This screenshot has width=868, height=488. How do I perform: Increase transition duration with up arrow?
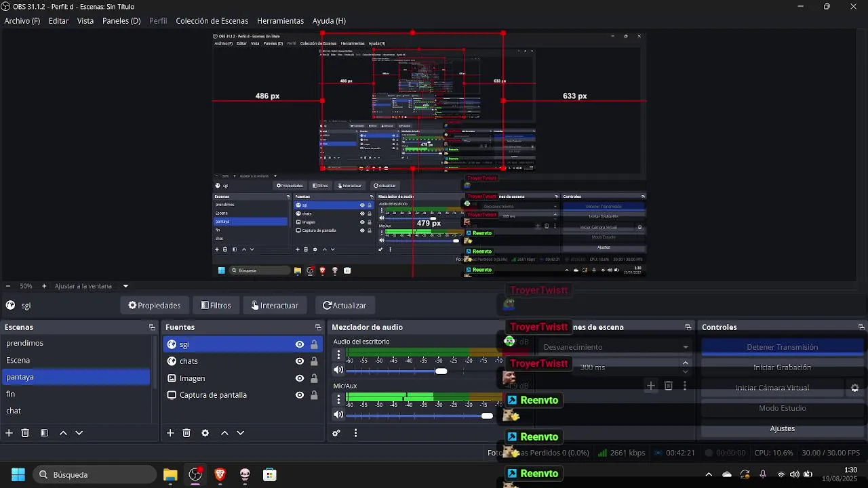(x=685, y=363)
